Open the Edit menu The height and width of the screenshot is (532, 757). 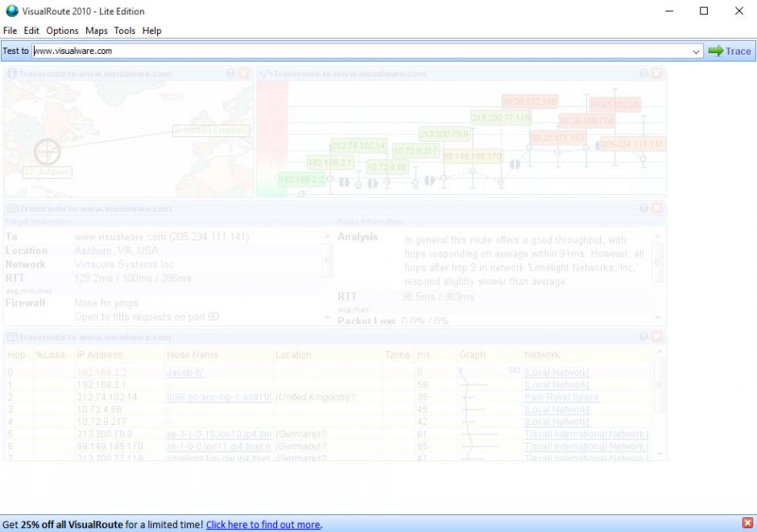pos(31,31)
